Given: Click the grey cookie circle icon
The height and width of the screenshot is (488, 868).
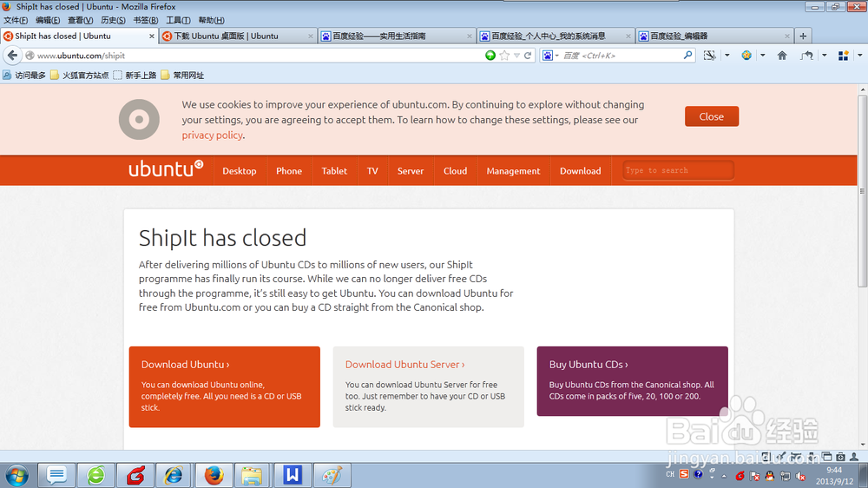Looking at the screenshot, I should click(x=139, y=119).
